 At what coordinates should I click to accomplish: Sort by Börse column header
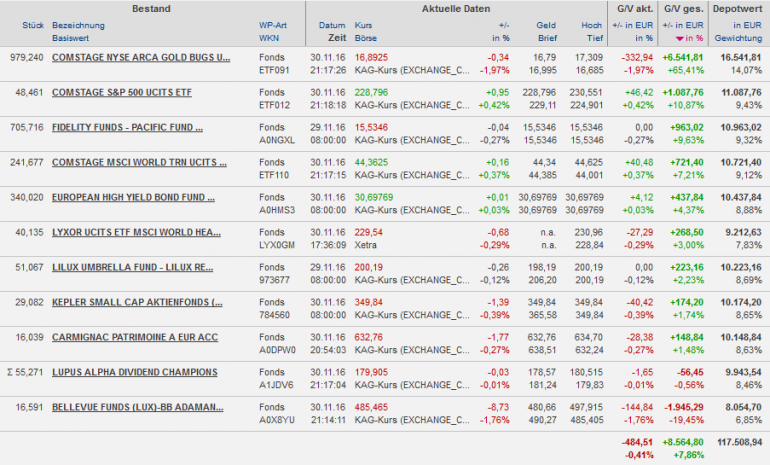[366, 38]
